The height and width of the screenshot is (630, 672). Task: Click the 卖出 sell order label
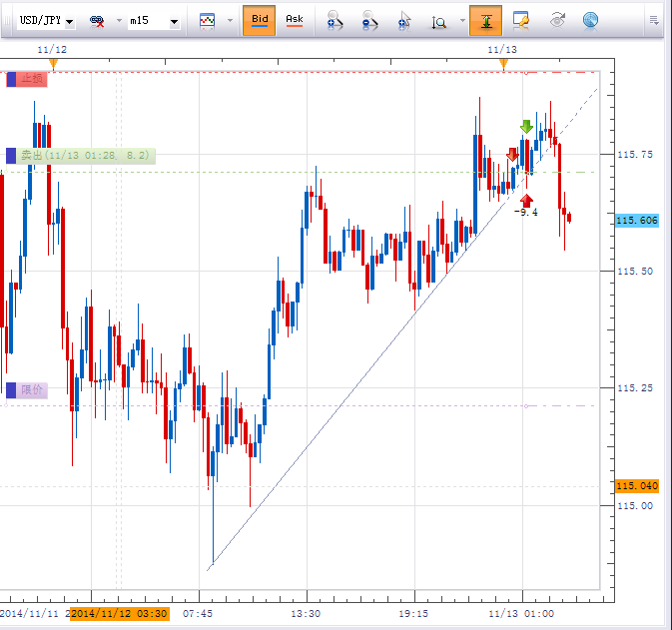click(81, 156)
